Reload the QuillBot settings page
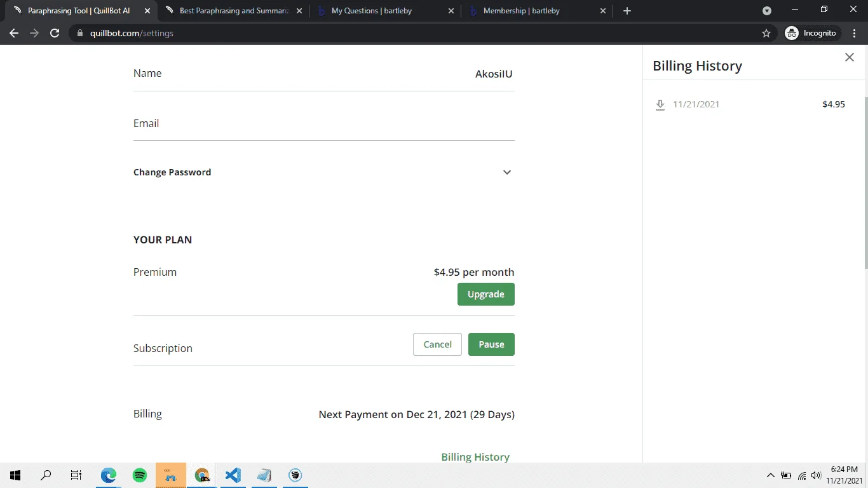 [x=55, y=33]
